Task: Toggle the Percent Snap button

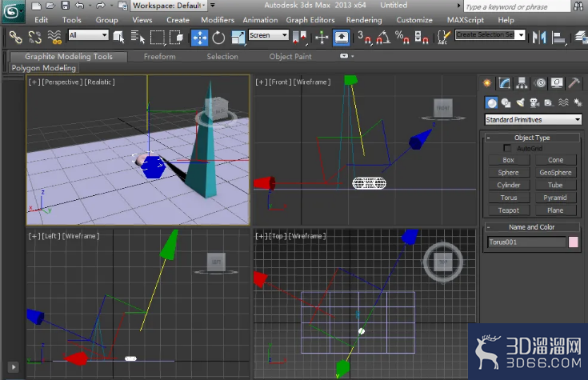Action: pos(402,38)
